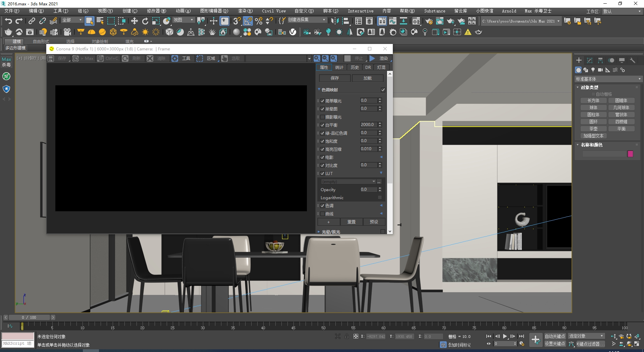The width and height of the screenshot is (644, 352).
Task: Click the 长方体 Box object button
Action: (x=593, y=100)
